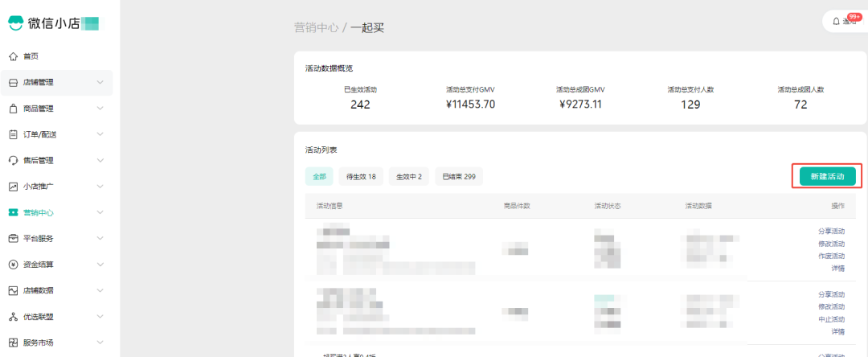Click the 活动信息 column header
868x357 pixels.
tap(330, 206)
